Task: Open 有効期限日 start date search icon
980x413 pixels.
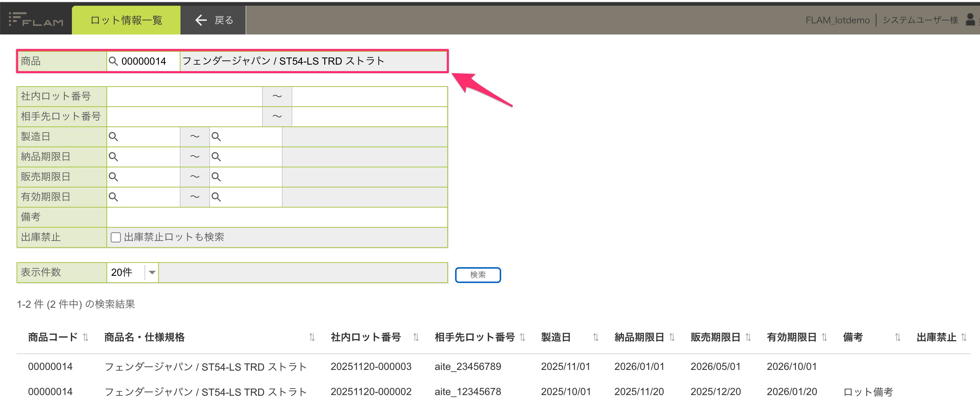Action: [113, 197]
